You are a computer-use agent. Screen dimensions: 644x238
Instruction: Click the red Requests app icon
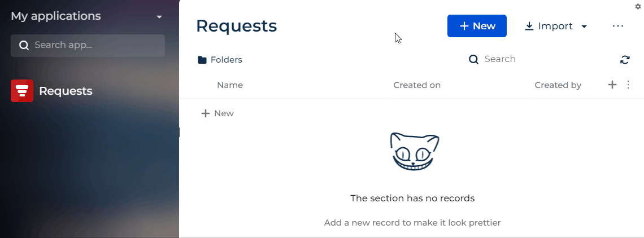[22, 91]
